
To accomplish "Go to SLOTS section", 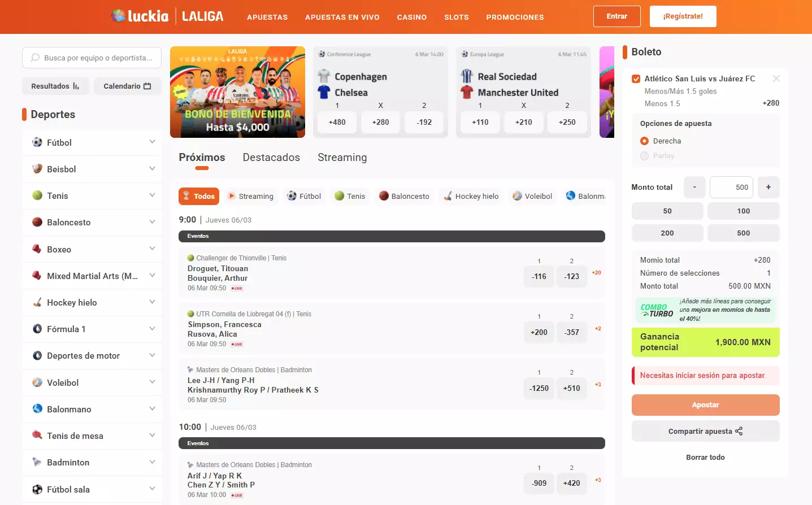I will pyautogui.click(x=457, y=18).
